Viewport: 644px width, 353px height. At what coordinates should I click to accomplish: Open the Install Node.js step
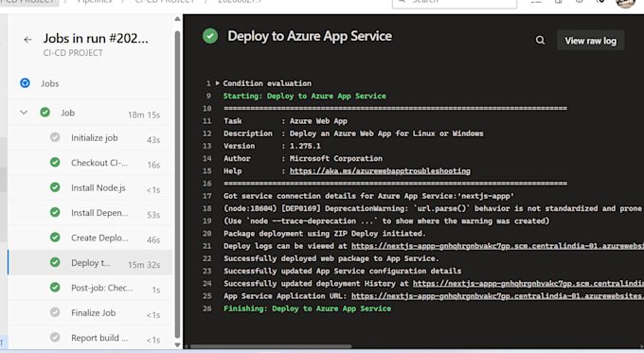coord(90,188)
